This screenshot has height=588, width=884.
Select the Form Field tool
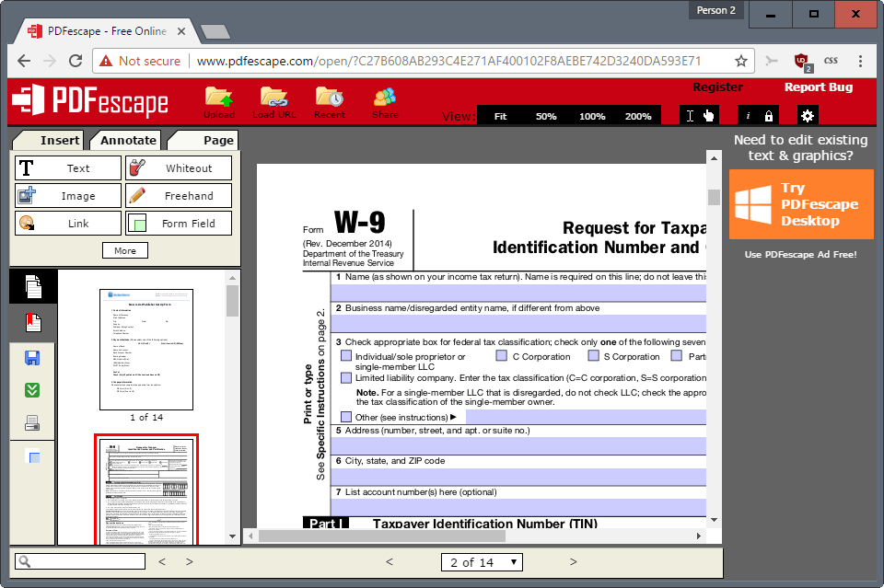coord(179,223)
